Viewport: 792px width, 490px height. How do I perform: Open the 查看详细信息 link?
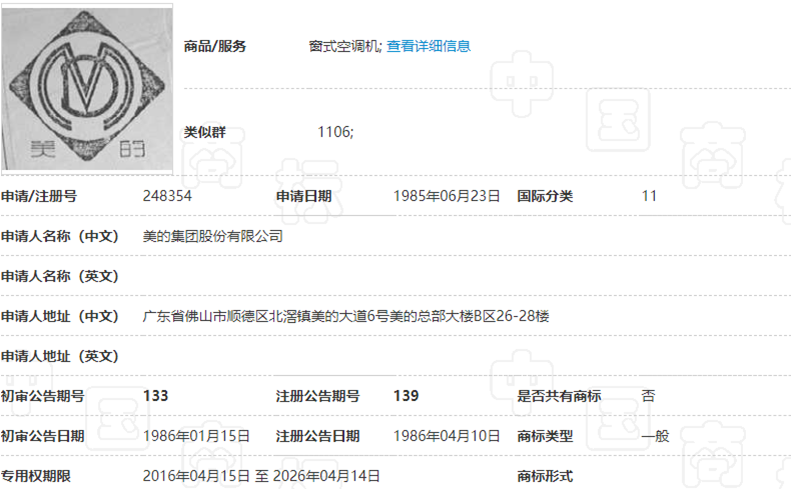[x=429, y=46]
